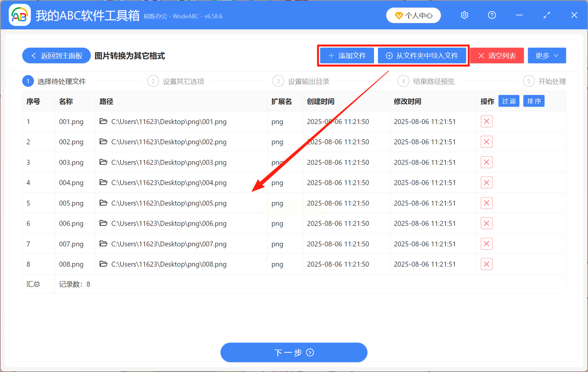Image resolution: width=588 pixels, height=372 pixels.
Task: Click 添加文件 to add files
Action: 347,55
